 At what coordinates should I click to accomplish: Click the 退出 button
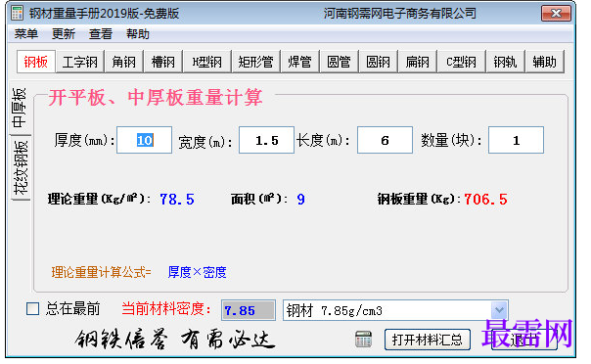tap(523, 340)
